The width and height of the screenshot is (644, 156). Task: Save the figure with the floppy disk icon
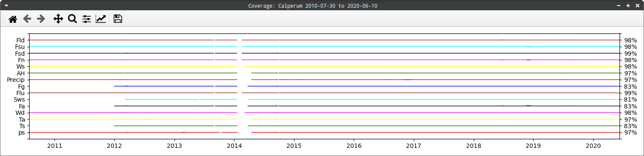pyautogui.click(x=118, y=19)
